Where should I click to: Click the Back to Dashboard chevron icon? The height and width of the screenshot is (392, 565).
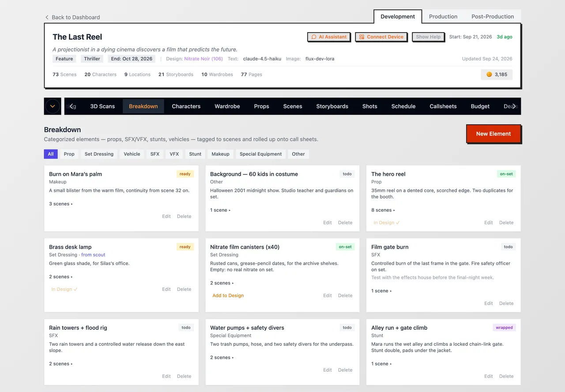pyautogui.click(x=47, y=17)
